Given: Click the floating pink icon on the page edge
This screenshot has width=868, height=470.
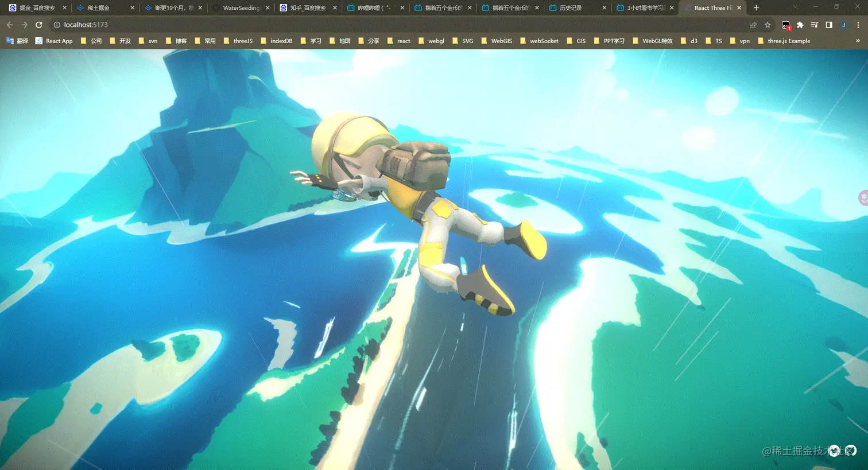Looking at the screenshot, I should coord(863,198).
